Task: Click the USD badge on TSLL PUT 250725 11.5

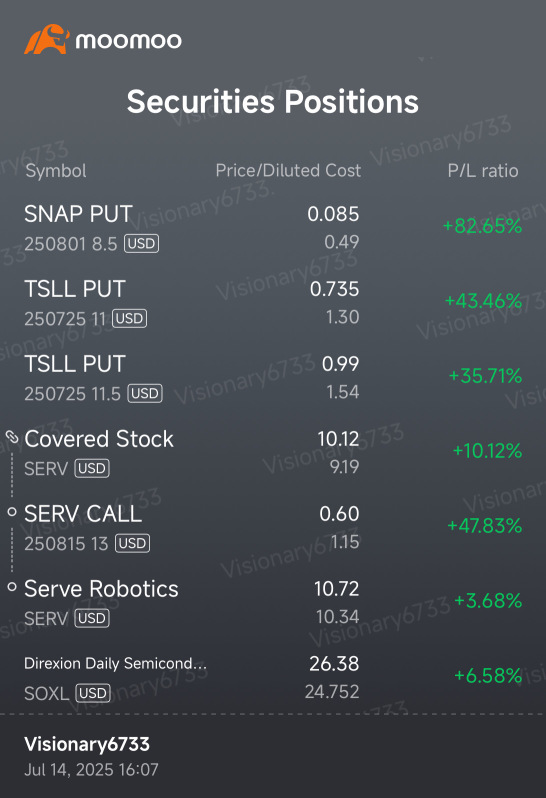Action: [x=145, y=393]
